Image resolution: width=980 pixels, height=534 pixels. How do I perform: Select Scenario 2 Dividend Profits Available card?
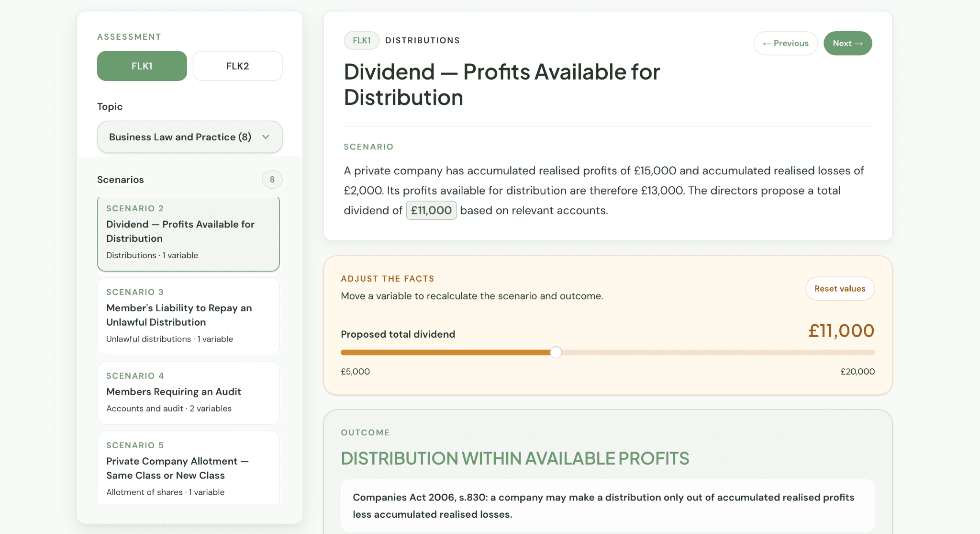point(189,234)
